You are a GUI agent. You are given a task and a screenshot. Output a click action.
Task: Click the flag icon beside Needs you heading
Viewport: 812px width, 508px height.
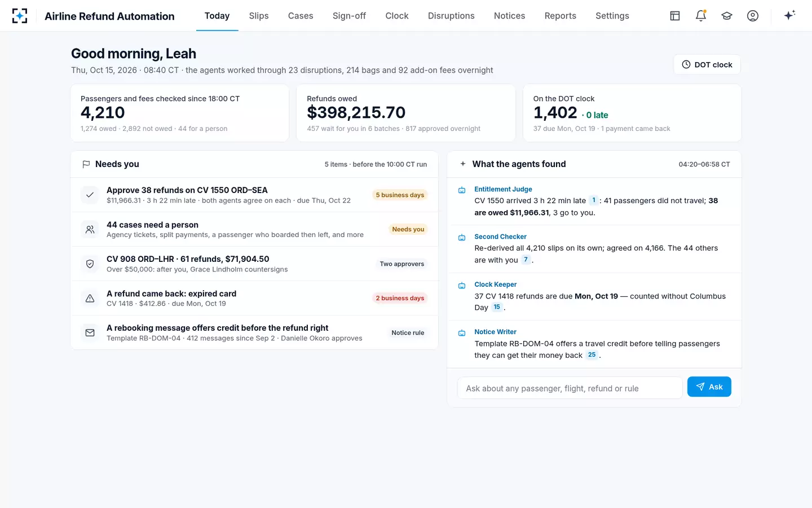86,164
